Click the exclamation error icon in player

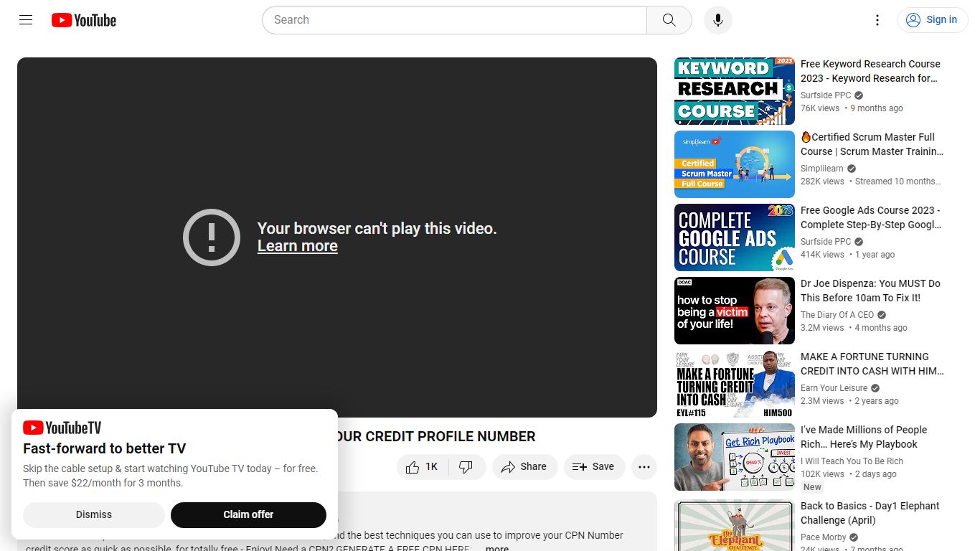(212, 237)
